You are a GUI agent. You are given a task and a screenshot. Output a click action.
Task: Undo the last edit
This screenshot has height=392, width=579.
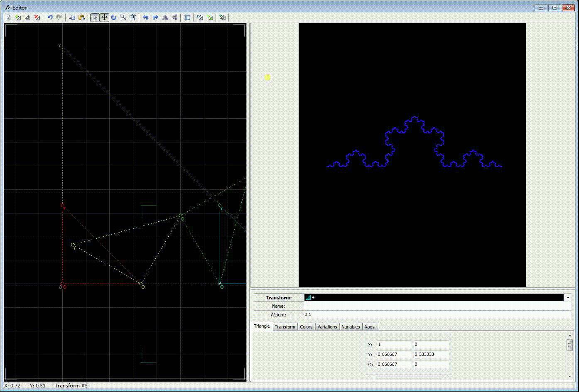(50, 17)
